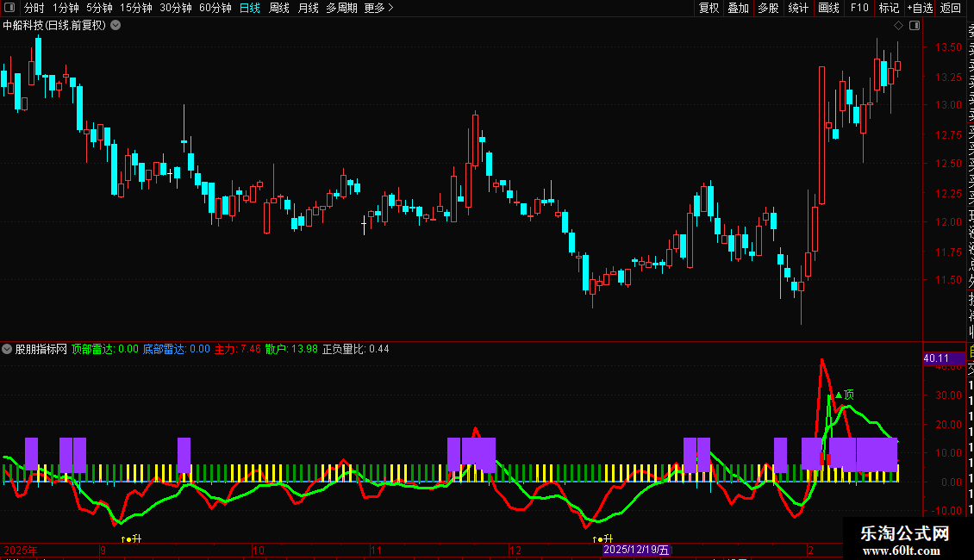Select the 1分钟 period

[66, 8]
